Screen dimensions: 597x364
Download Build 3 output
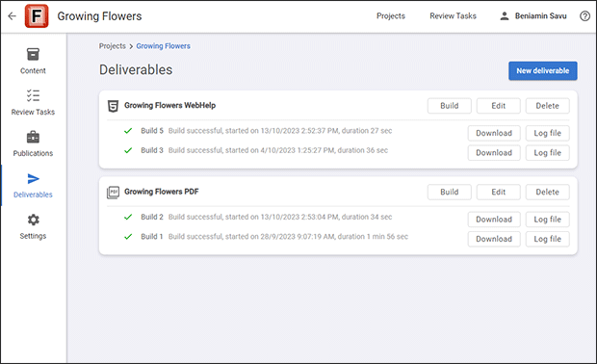click(494, 153)
